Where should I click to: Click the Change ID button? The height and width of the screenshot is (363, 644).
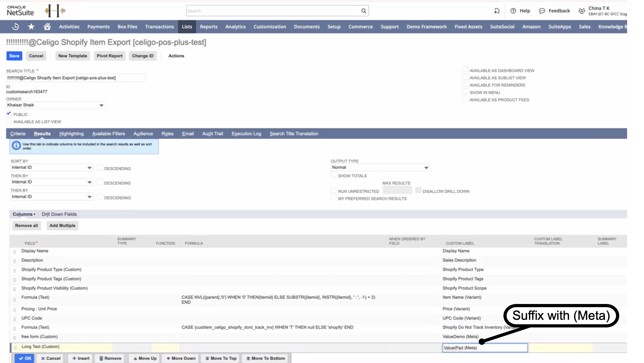(x=143, y=56)
